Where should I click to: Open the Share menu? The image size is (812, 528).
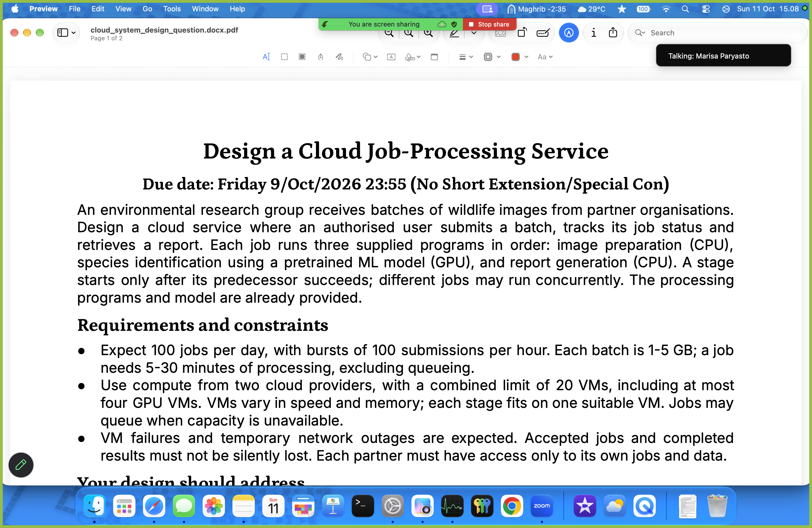[613, 33]
